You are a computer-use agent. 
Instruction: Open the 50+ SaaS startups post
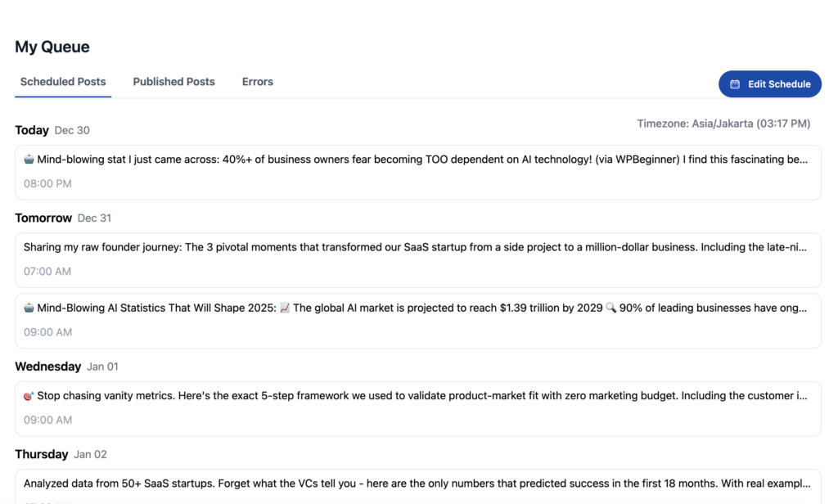(x=417, y=483)
